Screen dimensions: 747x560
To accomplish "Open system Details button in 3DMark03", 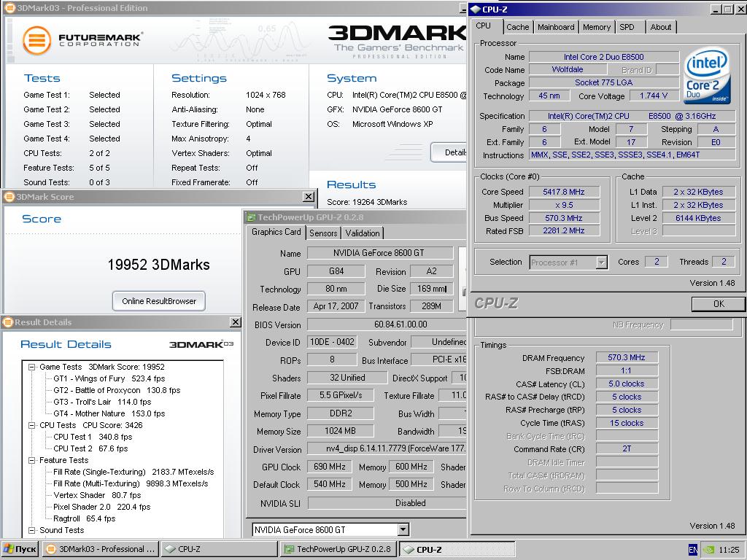I will coord(449,152).
